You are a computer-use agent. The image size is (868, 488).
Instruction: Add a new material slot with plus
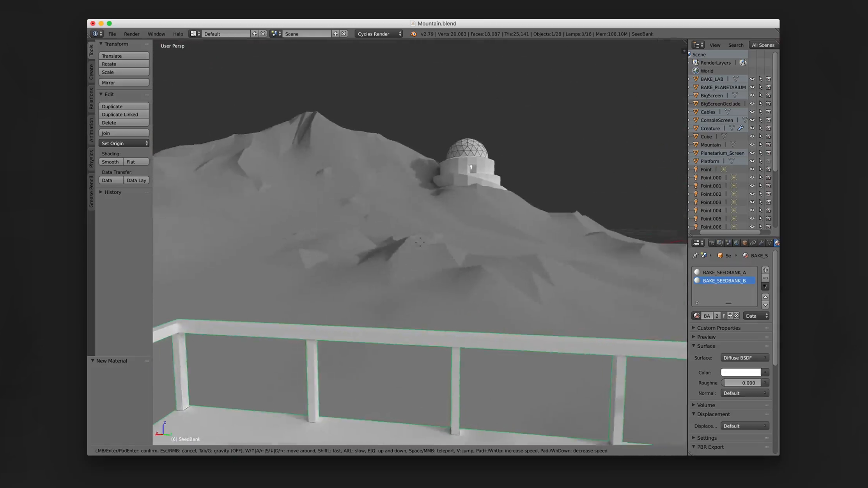765,270
